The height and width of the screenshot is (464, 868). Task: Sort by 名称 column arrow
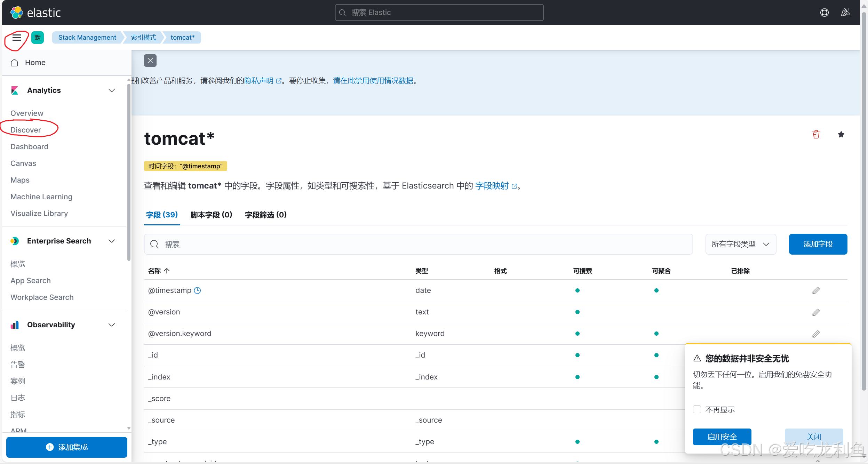[x=167, y=271]
